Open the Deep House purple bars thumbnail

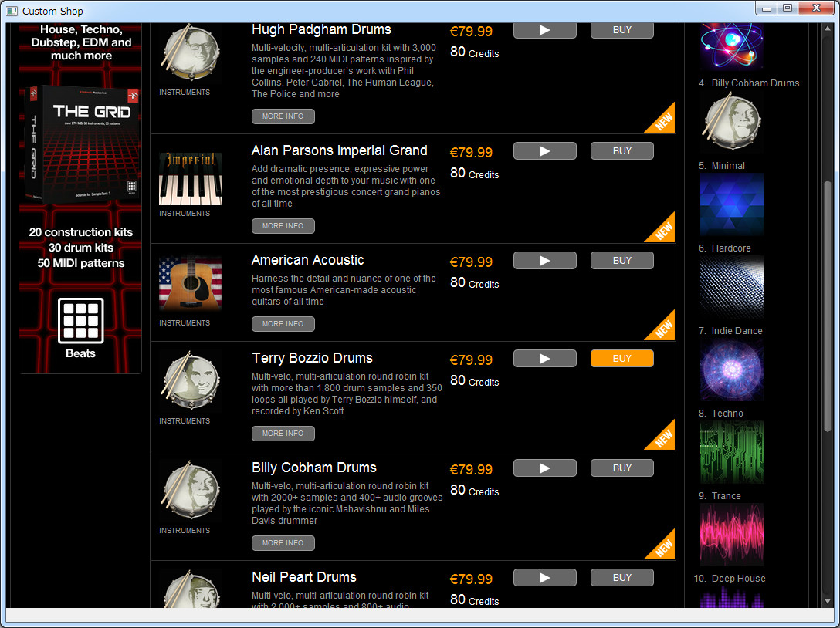point(731,596)
